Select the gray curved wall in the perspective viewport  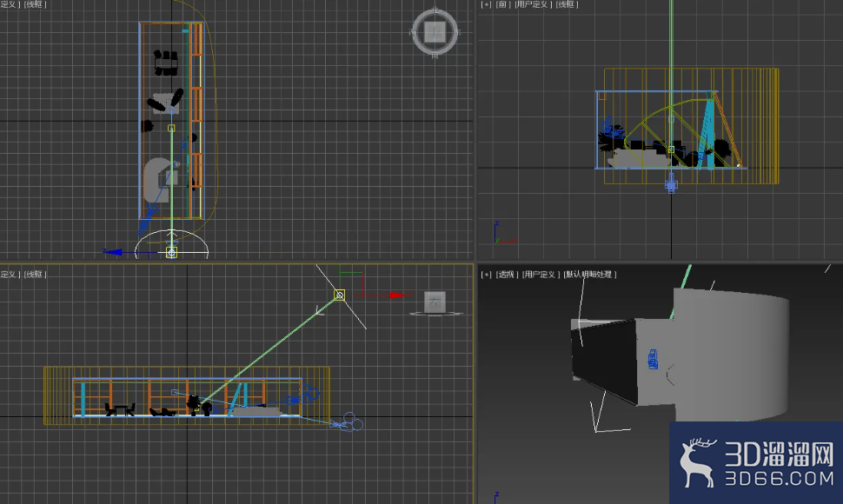[731, 355]
